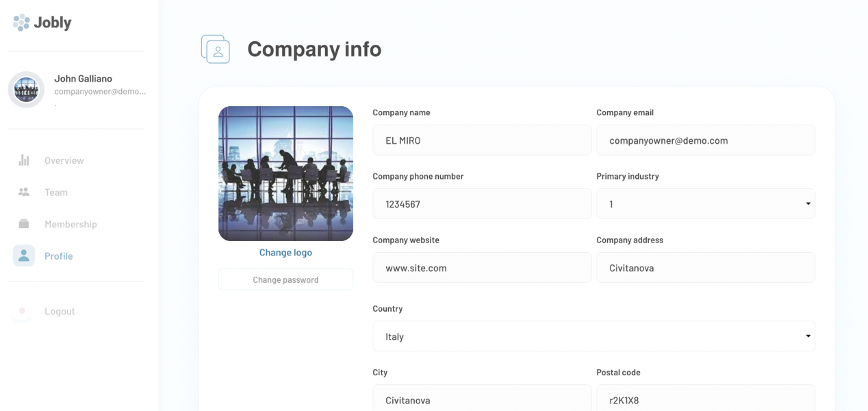Click the Company info header icon
Viewport: 868px width, 411px height.
(x=216, y=49)
